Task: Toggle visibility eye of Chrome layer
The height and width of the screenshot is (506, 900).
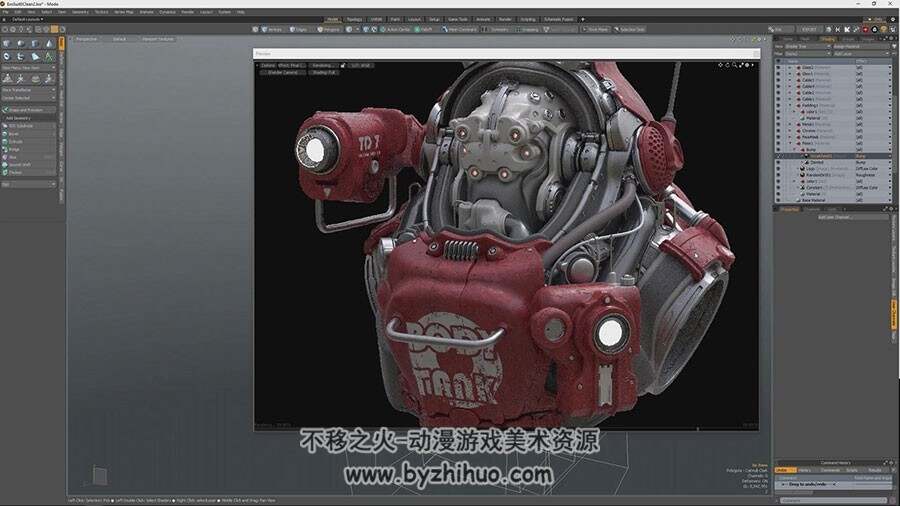Action: 778,131
